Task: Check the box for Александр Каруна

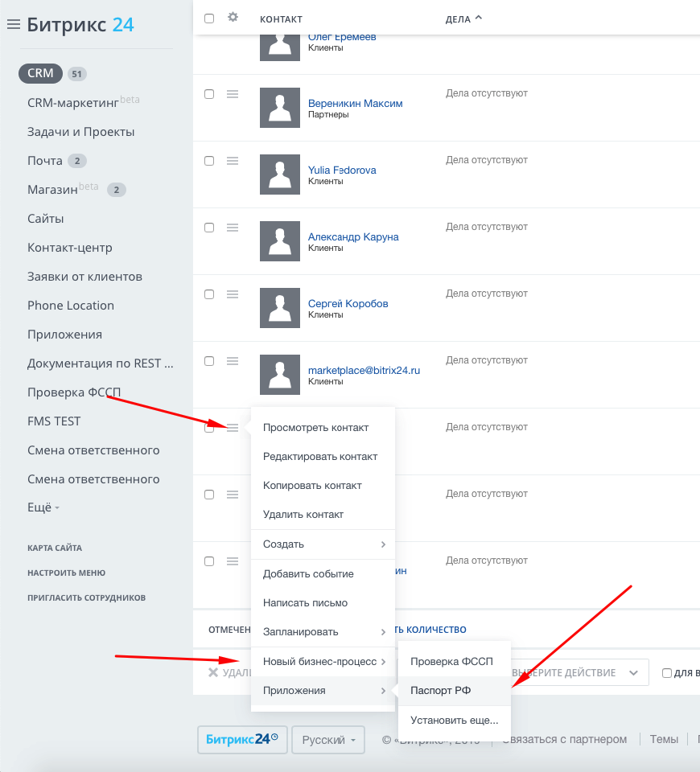Action: click(209, 228)
